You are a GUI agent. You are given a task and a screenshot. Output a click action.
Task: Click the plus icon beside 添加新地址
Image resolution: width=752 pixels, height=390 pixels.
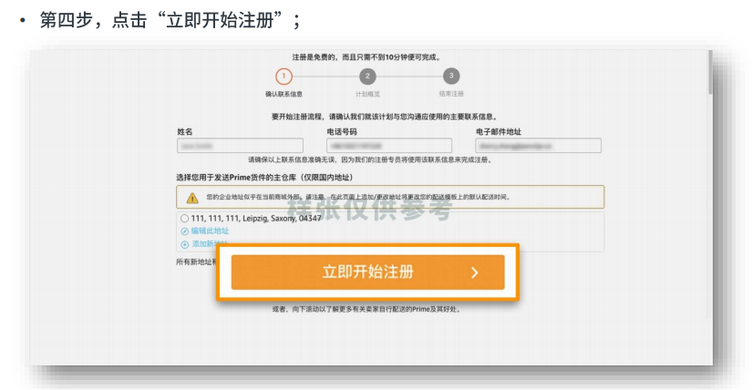[185, 245]
